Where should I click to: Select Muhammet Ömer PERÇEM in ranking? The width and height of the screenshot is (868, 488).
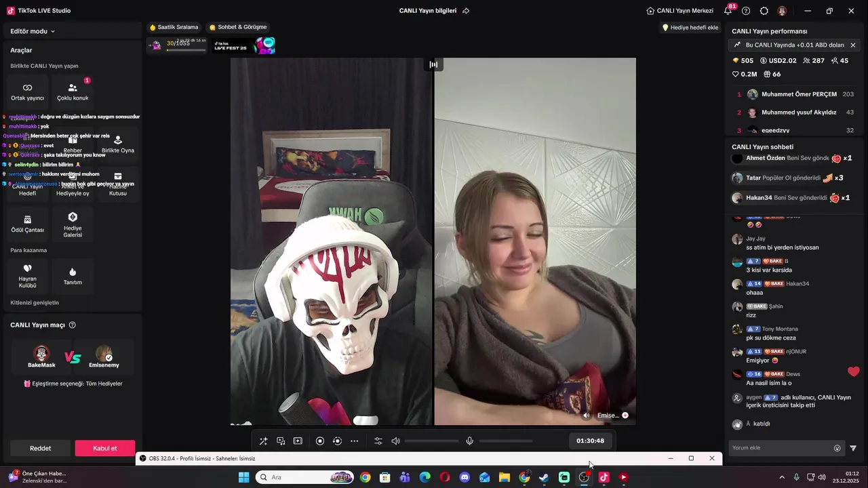click(x=795, y=94)
